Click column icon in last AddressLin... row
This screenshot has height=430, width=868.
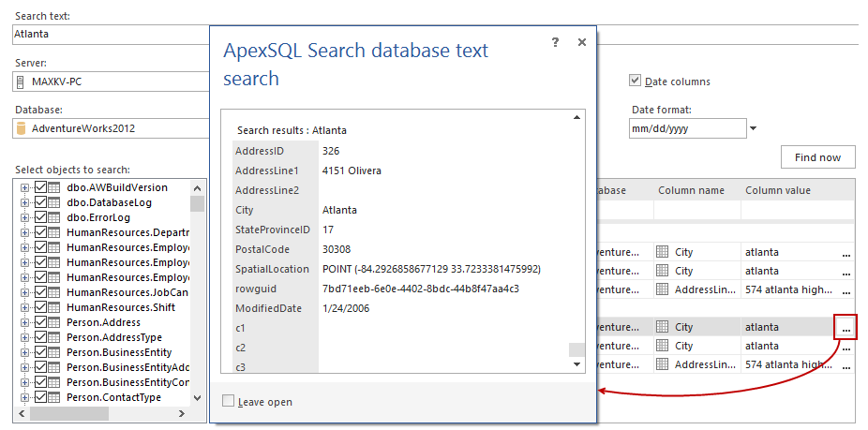662,364
